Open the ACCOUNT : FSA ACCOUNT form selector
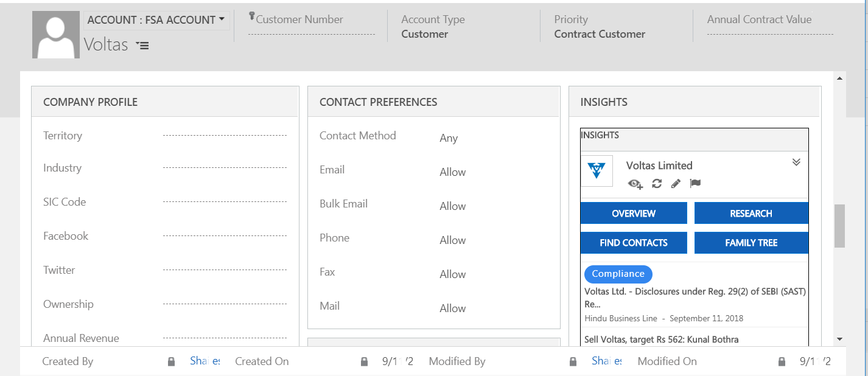868x376 pixels. coord(156,20)
